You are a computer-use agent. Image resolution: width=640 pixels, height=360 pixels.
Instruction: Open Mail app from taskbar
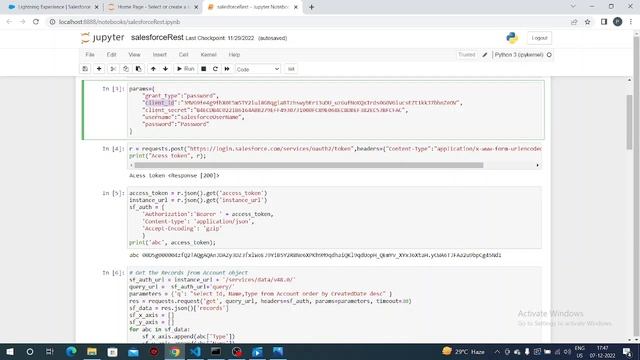133,351
